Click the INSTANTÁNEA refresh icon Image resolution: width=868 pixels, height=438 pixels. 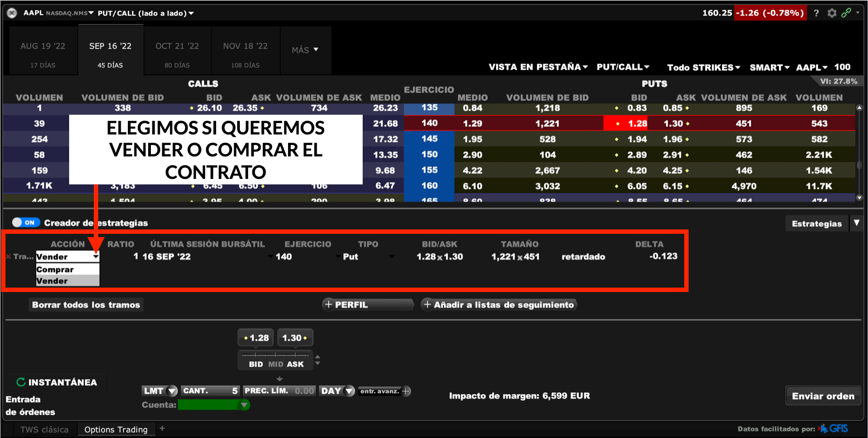[x=21, y=382]
